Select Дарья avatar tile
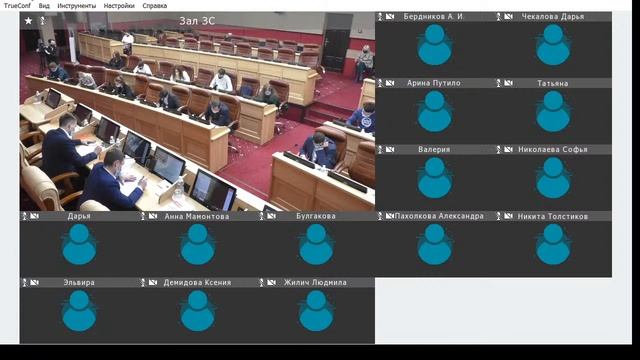Viewport: 640px width, 360px height. click(x=79, y=244)
